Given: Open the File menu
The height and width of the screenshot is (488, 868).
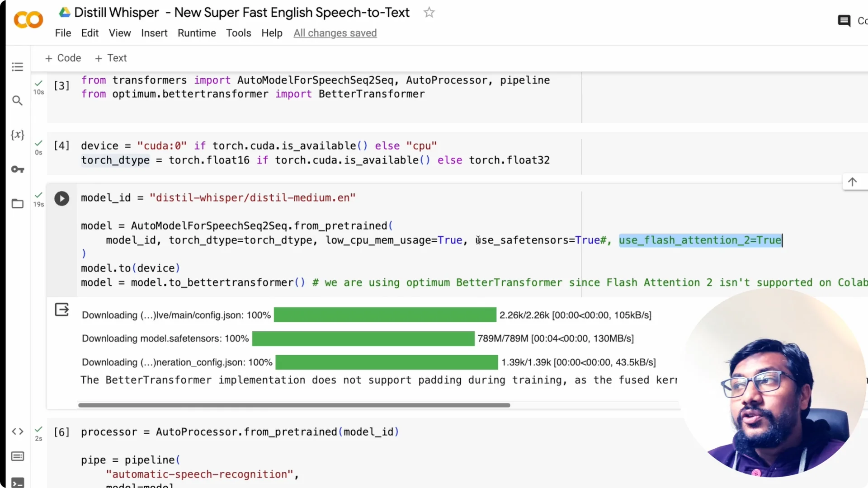Looking at the screenshot, I should click(x=63, y=33).
